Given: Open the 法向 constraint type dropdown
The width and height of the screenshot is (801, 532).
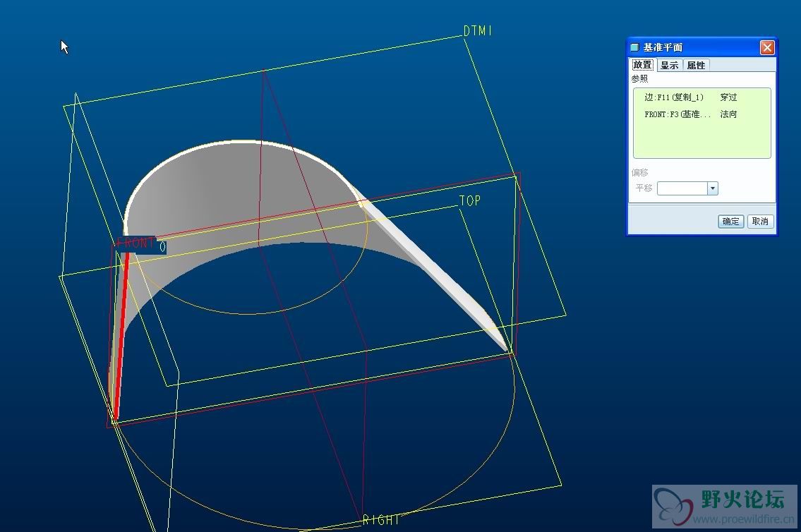Looking at the screenshot, I should click(728, 114).
